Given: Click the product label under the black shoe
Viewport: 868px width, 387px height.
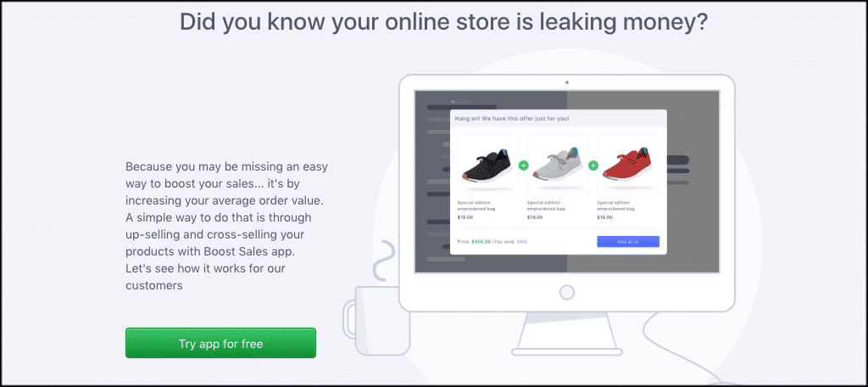Looking at the screenshot, I should pos(476,205).
